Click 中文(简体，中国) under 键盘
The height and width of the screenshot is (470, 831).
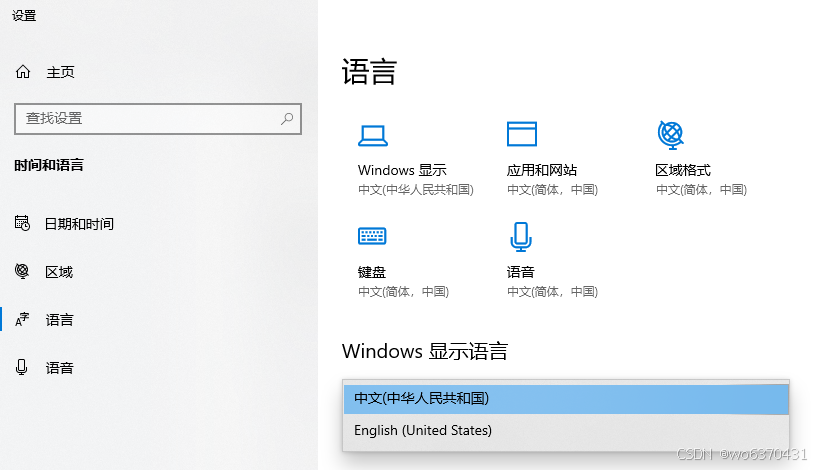[x=403, y=292]
